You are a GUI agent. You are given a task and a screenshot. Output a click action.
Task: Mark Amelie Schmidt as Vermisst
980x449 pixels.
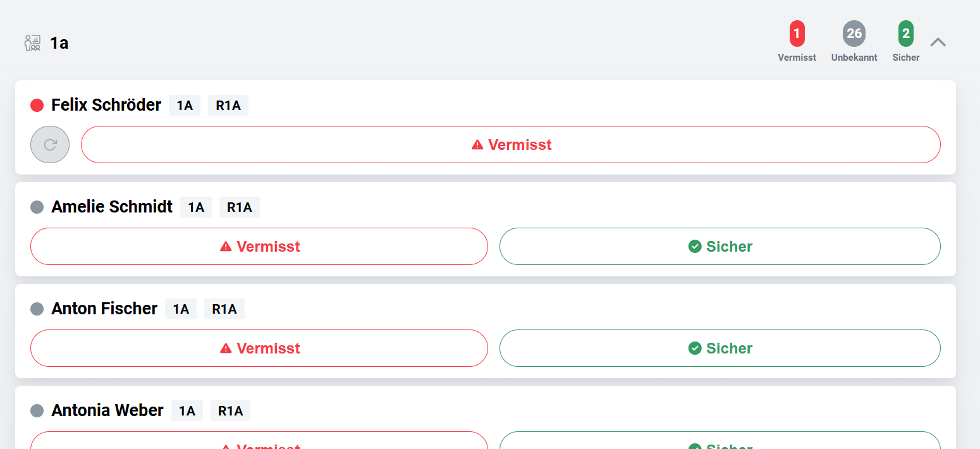tap(259, 247)
